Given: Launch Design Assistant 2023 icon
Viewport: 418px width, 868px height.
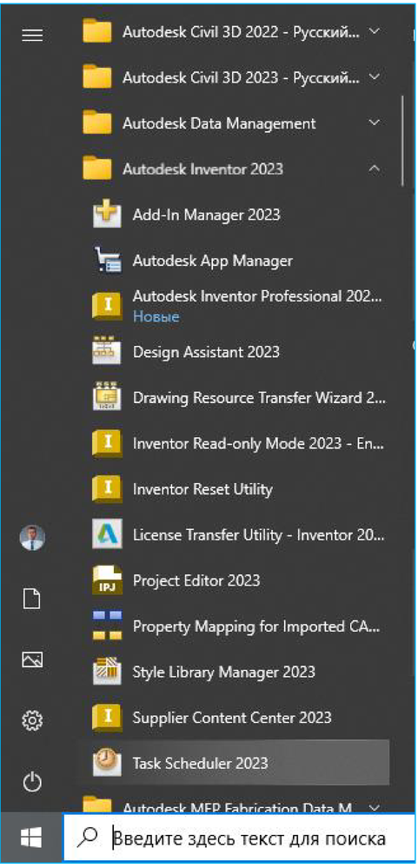Looking at the screenshot, I should (107, 352).
